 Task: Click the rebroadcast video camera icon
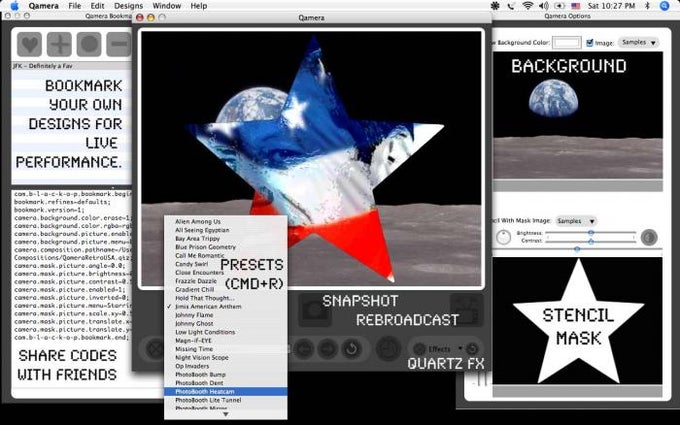point(467,310)
